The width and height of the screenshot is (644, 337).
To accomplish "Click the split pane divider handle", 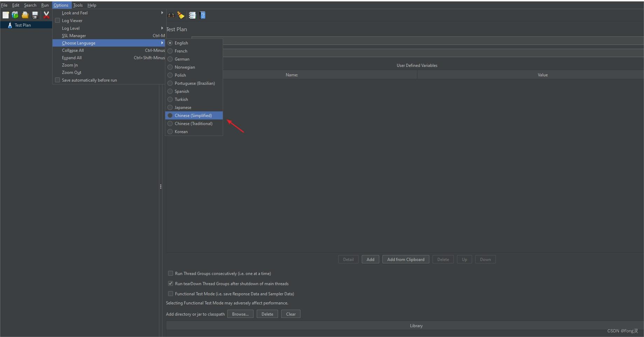I will [x=160, y=187].
